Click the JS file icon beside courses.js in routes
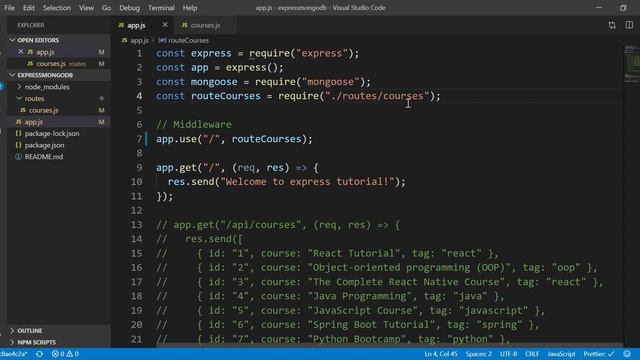Image resolution: width=640 pixels, height=360 pixels. (x=23, y=110)
